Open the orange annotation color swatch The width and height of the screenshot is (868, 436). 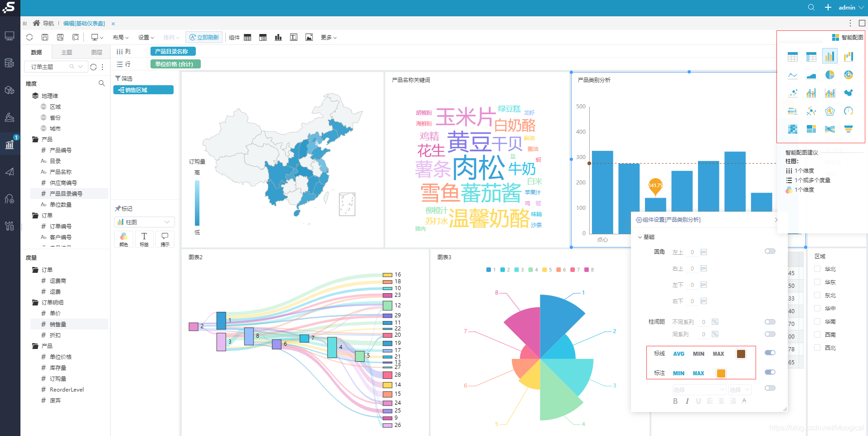(721, 373)
